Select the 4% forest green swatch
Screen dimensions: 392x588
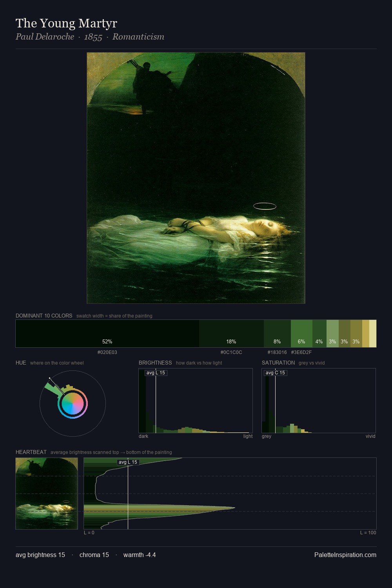(x=319, y=334)
